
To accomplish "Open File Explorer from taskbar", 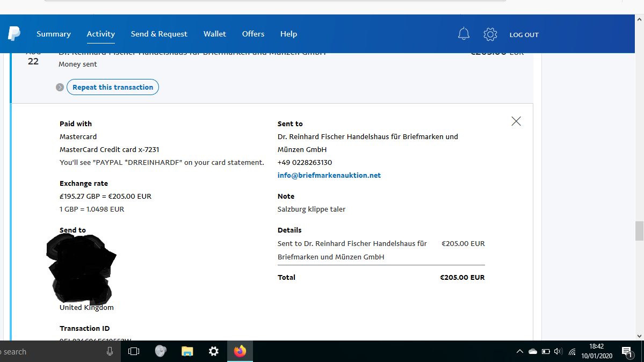I will (x=187, y=351).
